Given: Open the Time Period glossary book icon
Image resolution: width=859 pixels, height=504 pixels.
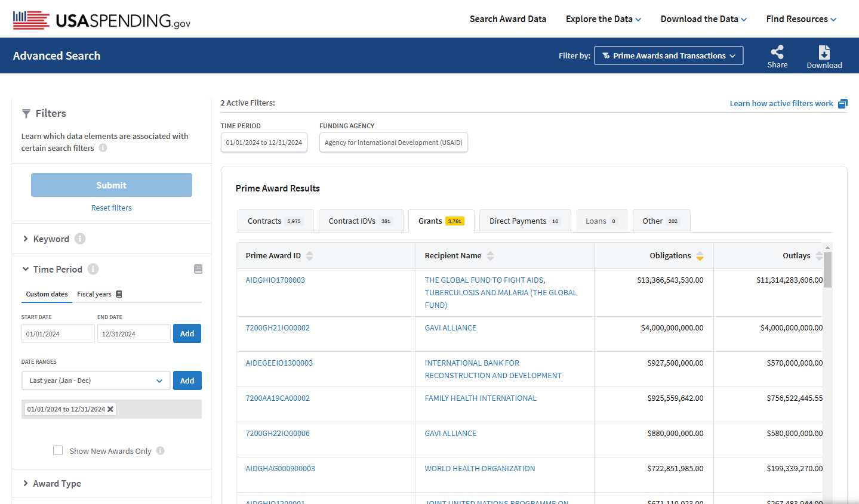Looking at the screenshot, I should click(198, 269).
